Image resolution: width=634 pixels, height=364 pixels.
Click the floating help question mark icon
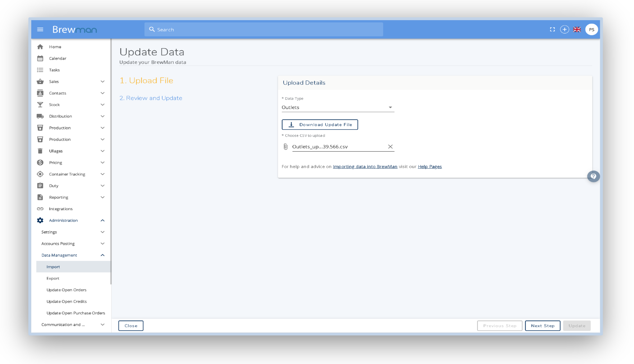point(593,176)
